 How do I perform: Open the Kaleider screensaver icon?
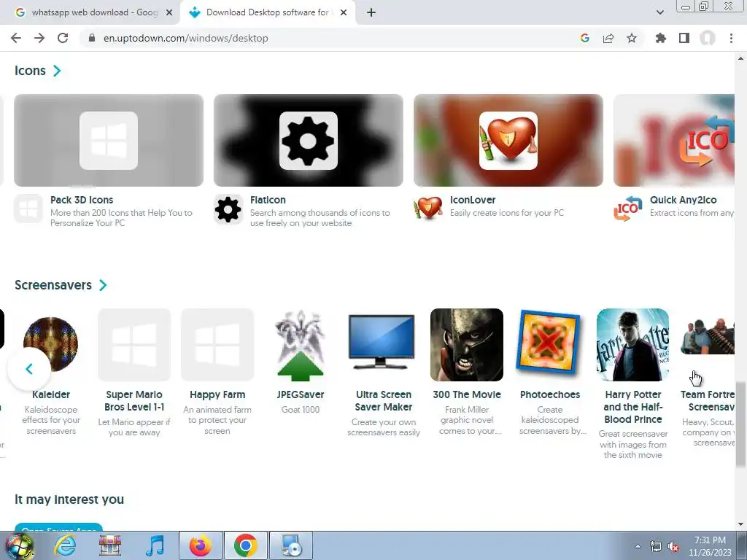(x=50, y=345)
